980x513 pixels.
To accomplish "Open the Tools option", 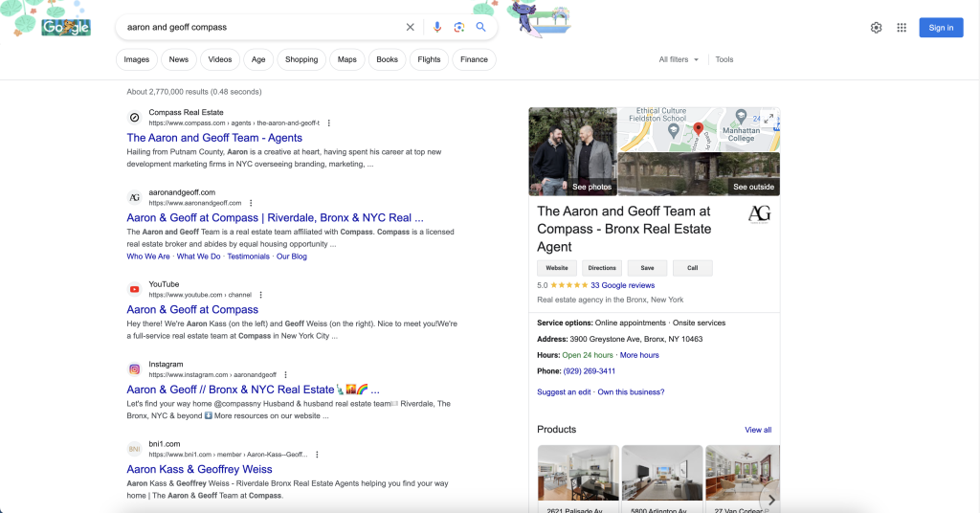I will pos(724,59).
